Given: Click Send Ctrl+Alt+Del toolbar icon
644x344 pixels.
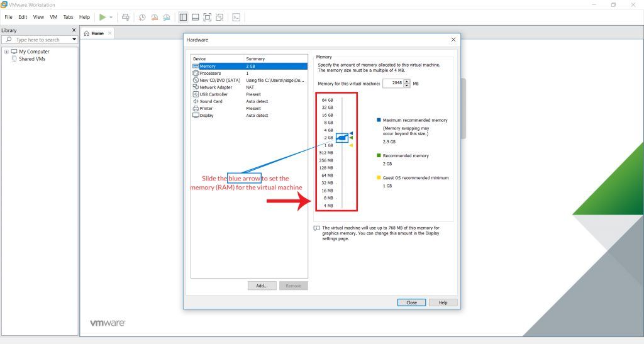Looking at the screenshot, I should [x=126, y=17].
